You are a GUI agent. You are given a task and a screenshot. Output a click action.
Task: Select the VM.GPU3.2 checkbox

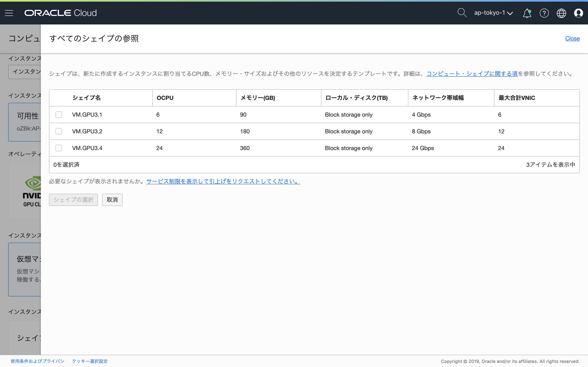[x=59, y=131]
